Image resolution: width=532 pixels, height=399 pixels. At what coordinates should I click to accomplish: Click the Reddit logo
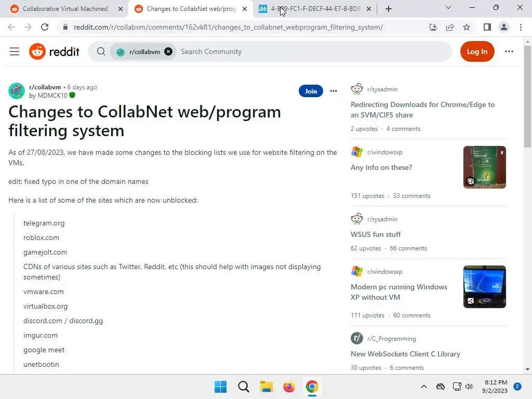54,51
